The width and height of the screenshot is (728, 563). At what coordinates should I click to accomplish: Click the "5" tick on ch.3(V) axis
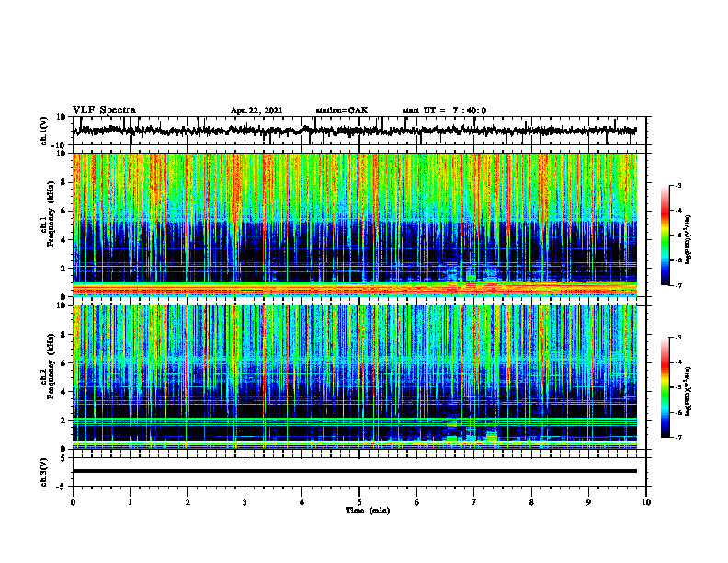click(64, 458)
